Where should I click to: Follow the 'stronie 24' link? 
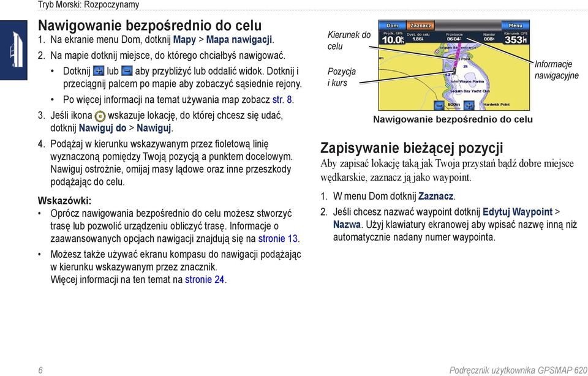point(205,280)
